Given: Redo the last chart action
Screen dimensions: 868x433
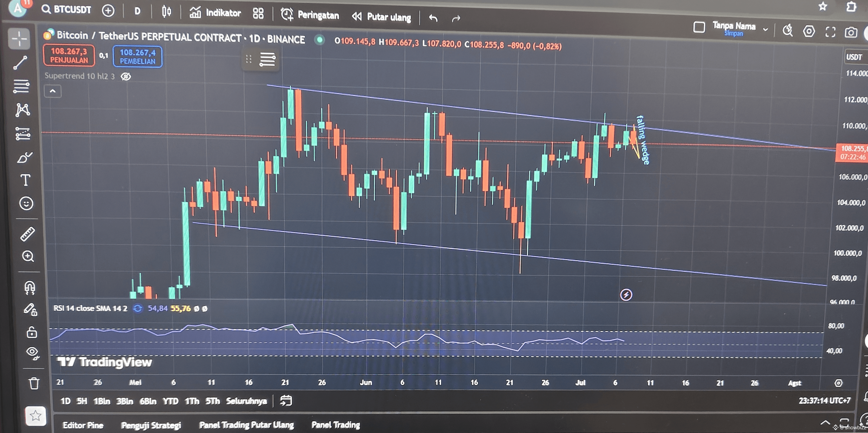Looking at the screenshot, I should (x=456, y=18).
